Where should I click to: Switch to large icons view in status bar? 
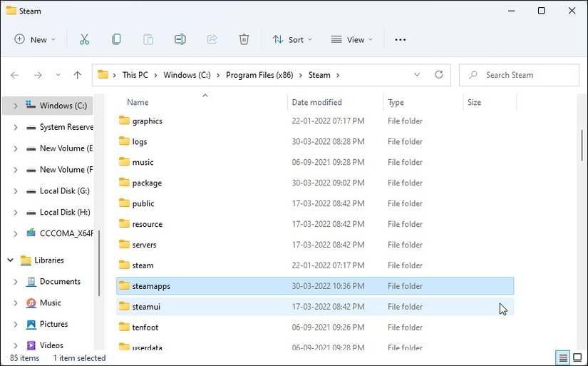pos(577,357)
